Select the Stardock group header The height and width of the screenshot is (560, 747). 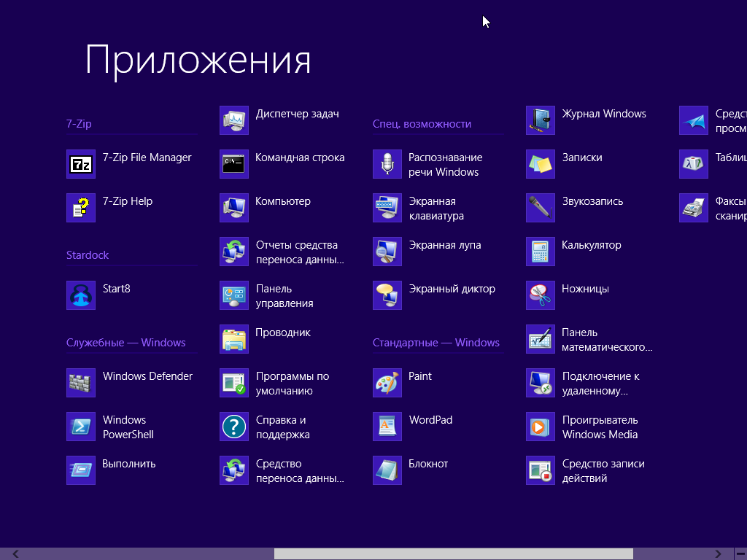coord(88,255)
